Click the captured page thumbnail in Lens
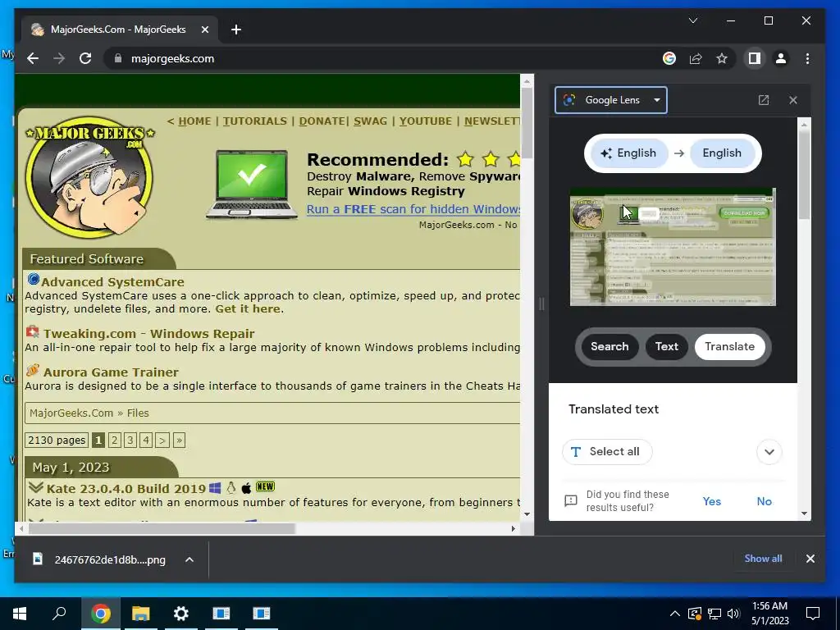Viewport: 840px width, 630px height. [673, 247]
